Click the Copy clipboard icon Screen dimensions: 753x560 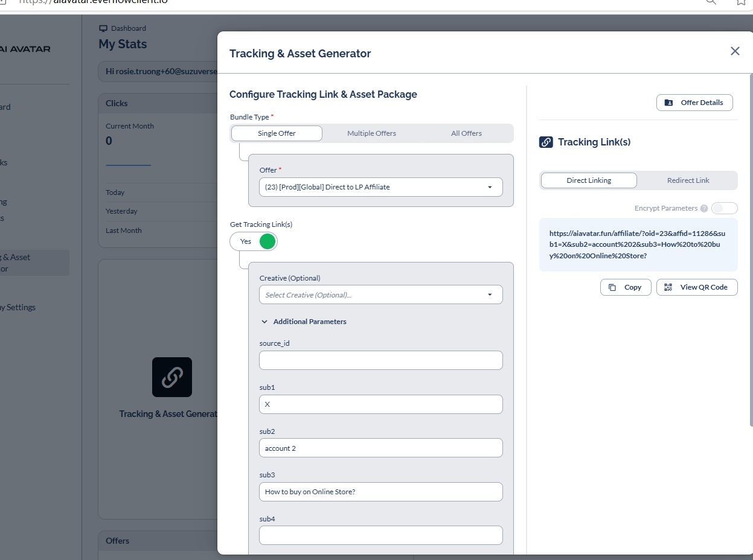point(612,287)
